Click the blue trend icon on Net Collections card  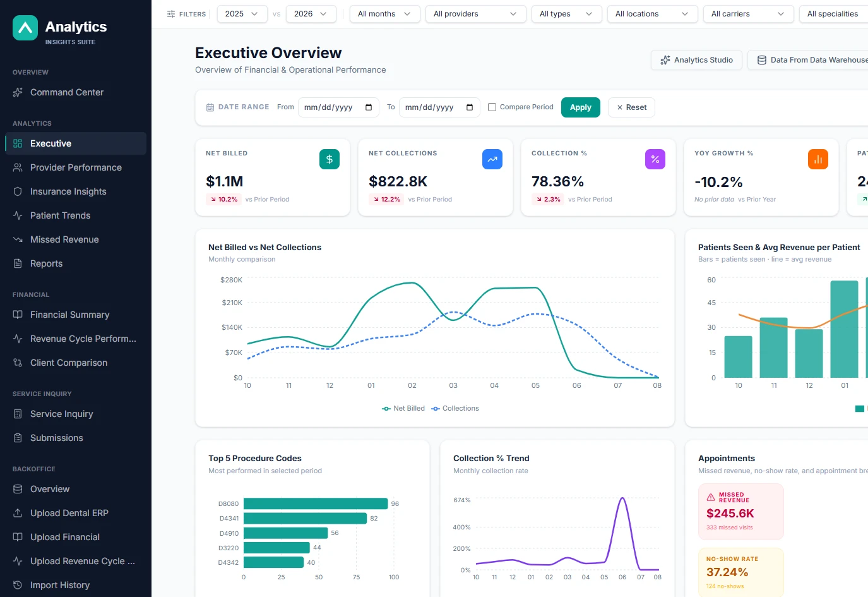(x=492, y=159)
